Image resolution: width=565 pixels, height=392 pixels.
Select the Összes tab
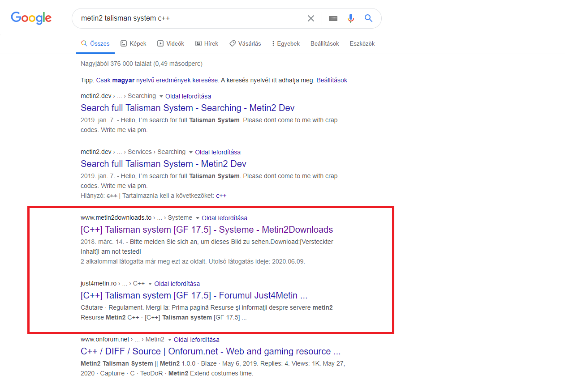tap(95, 44)
